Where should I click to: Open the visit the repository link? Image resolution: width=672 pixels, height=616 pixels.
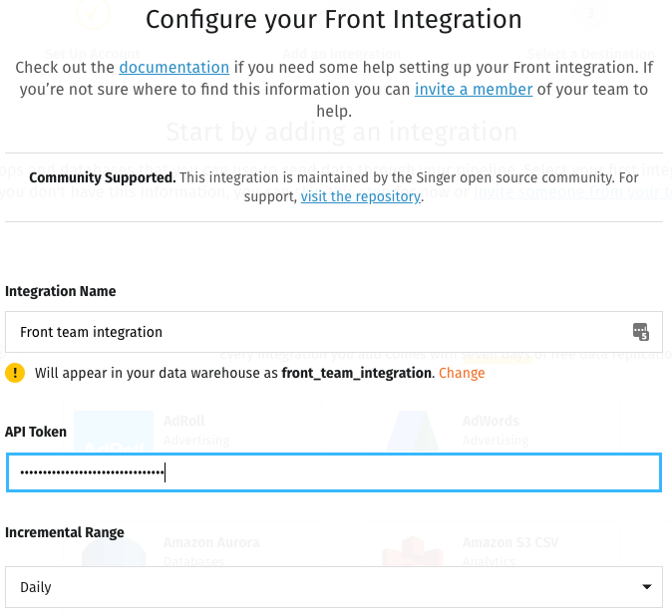(x=361, y=196)
